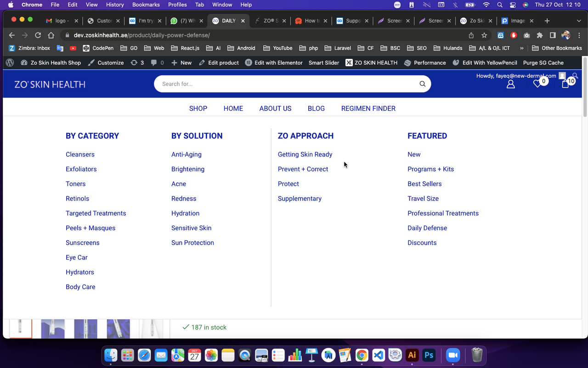Click the share icon in address bar
588x368 pixels.
tap(471, 35)
